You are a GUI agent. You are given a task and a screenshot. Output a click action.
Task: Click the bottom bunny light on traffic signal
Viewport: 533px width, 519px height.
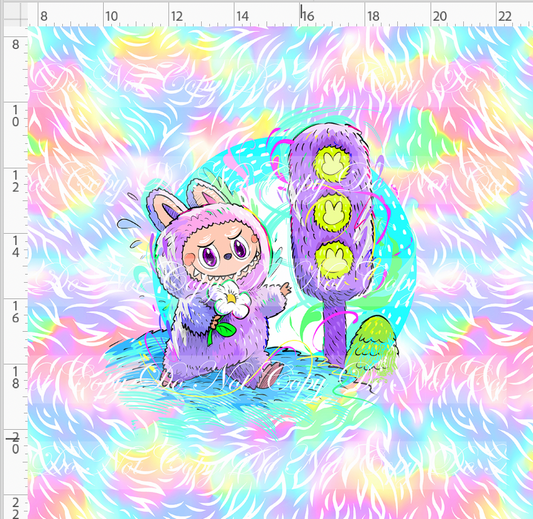point(334,260)
